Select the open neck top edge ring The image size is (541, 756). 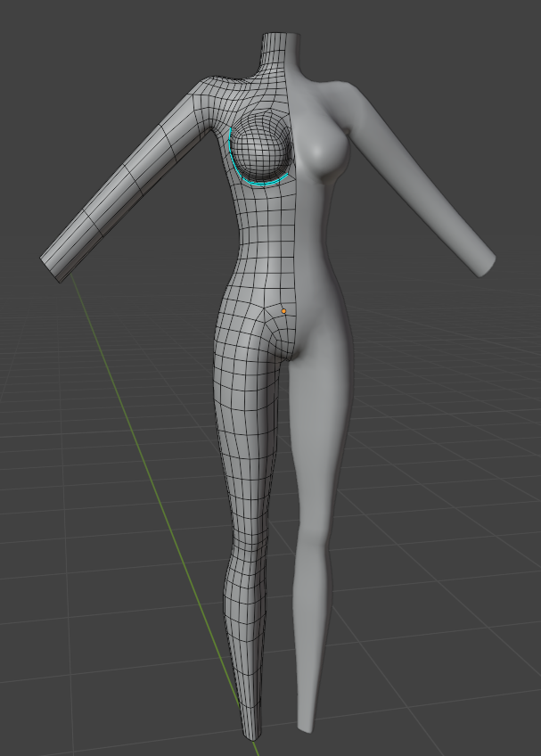[x=283, y=36]
